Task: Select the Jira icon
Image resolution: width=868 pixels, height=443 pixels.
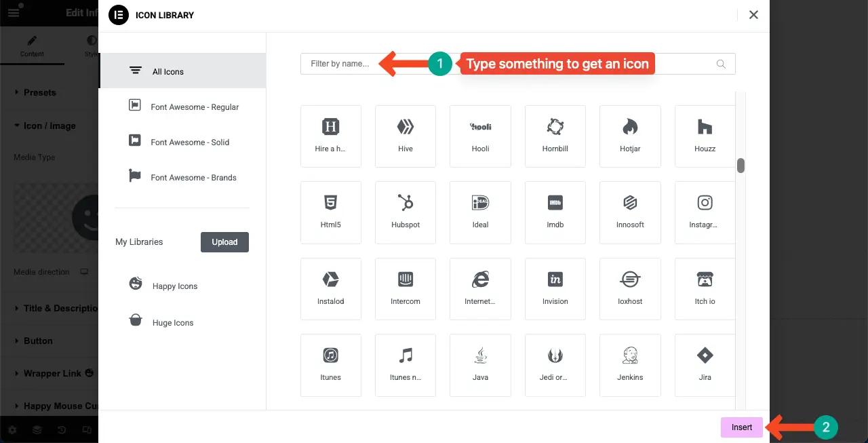Action: [x=705, y=364]
